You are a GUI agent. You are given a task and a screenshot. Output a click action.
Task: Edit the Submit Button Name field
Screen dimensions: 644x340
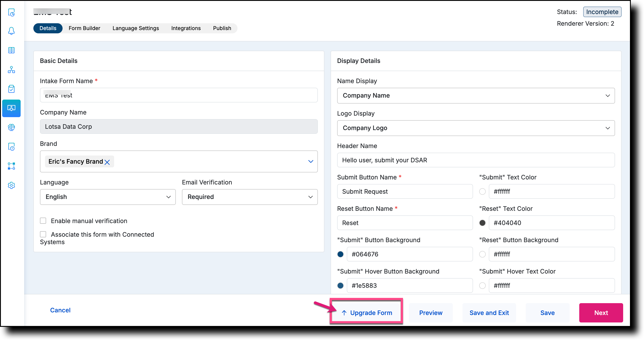coord(405,191)
